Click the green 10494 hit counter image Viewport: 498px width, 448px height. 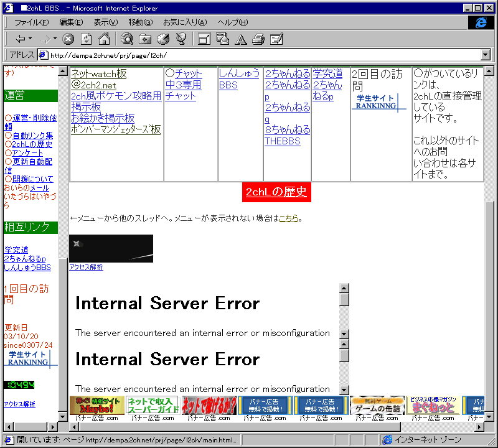pyautogui.click(x=19, y=385)
